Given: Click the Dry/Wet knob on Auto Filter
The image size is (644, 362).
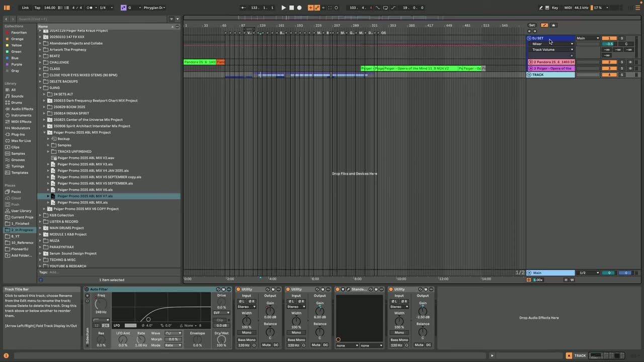Looking at the screenshot, I should (x=221, y=339).
